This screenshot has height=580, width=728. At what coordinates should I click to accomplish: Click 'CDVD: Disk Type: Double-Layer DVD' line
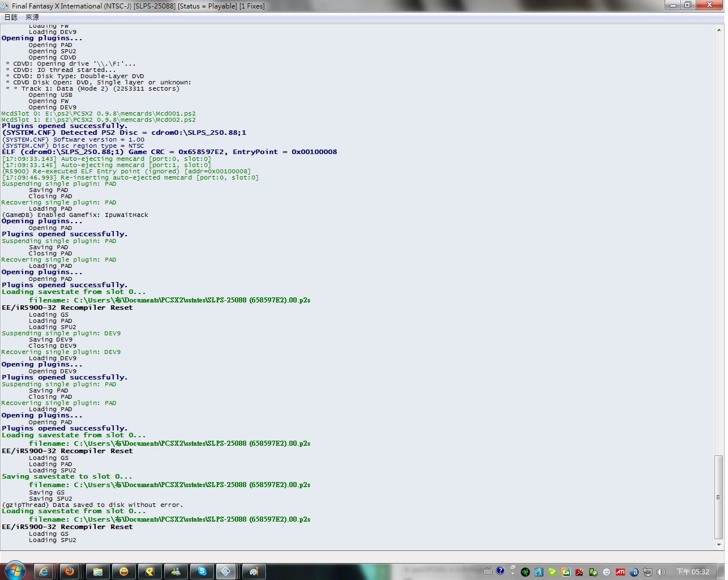(x=75, y=76)
